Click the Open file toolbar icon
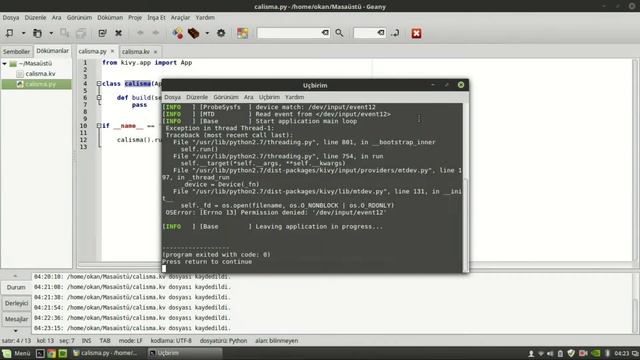The height and width of the screenshot is (360, 640). (x=37, y=33)
